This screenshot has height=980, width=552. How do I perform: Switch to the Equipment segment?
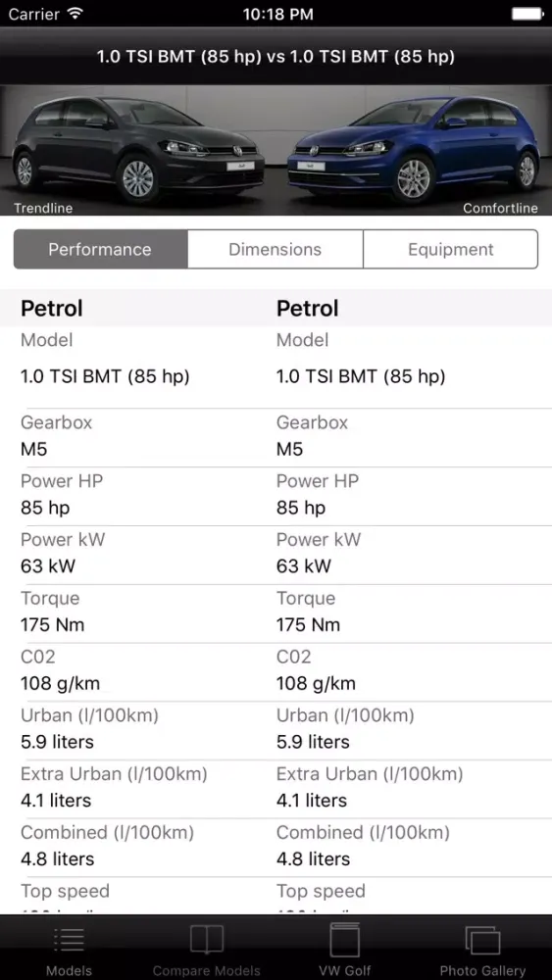450,249
